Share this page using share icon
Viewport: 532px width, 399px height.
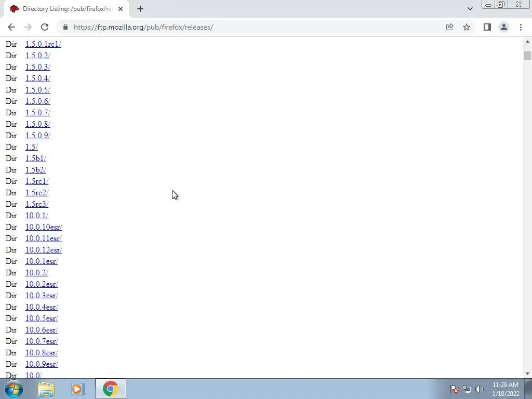449,27
